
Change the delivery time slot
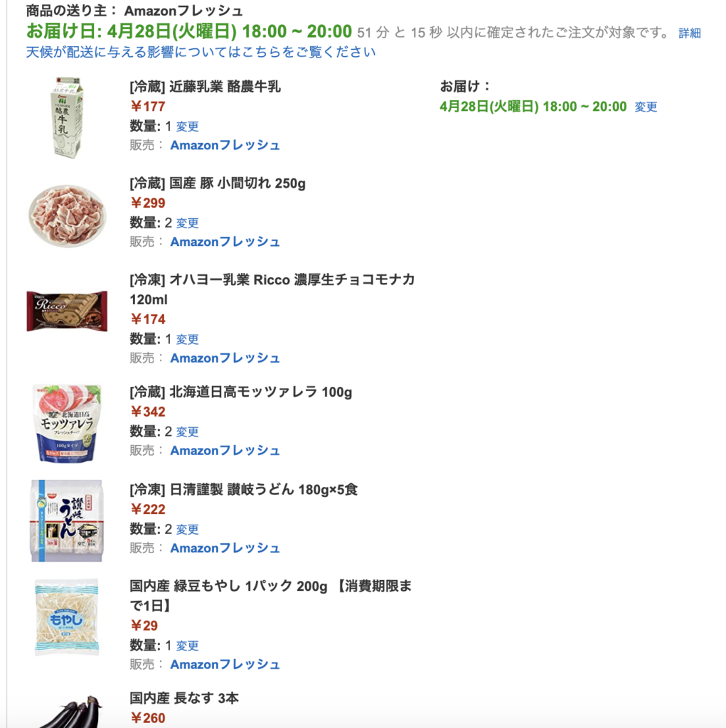tap(646, 107)
